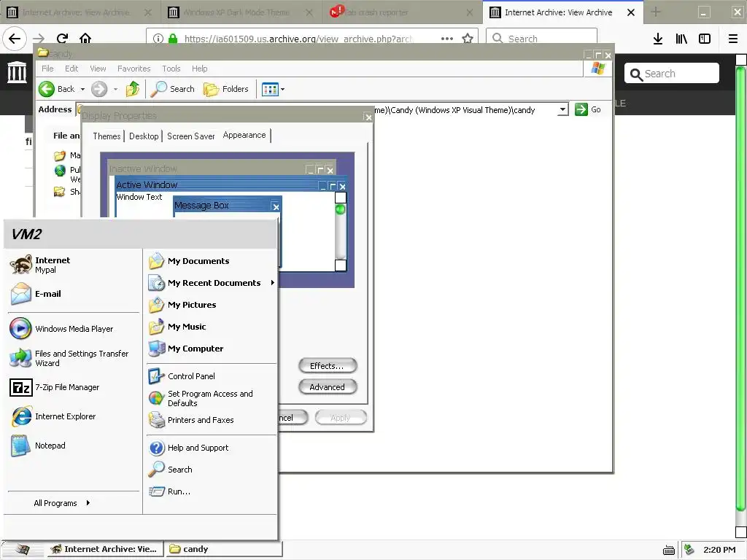The width and height of the screenshot is (747, 560).
Task: Click system tray keyboard icon
Action: [x=669, y=550]
